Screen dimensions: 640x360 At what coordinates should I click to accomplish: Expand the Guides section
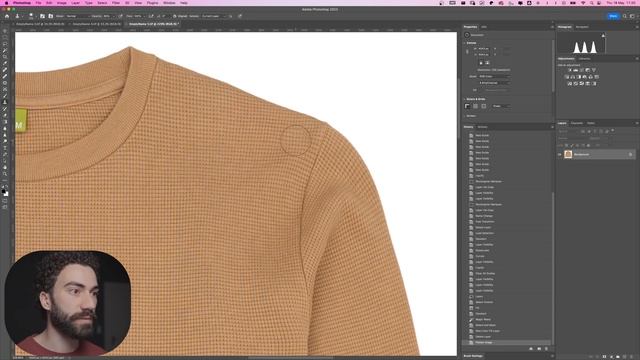464,116
